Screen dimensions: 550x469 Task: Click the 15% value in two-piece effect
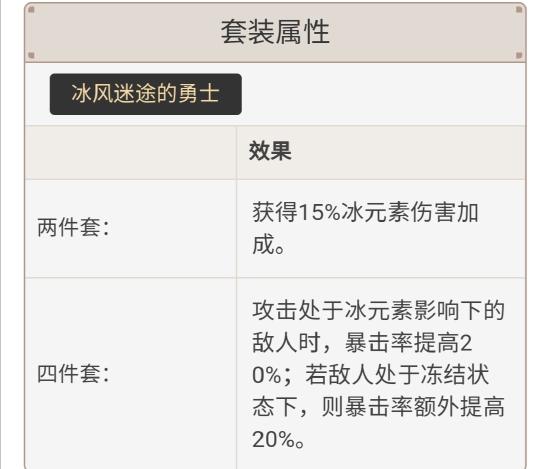(319, 212)
